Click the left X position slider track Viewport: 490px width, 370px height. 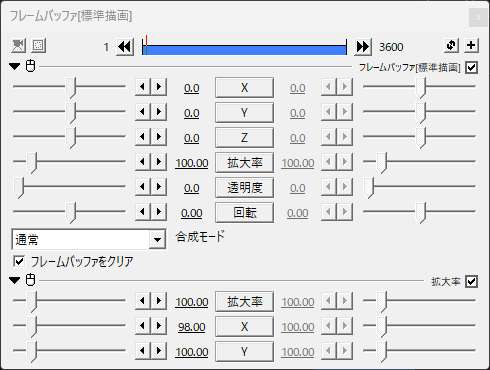(69, 87)
